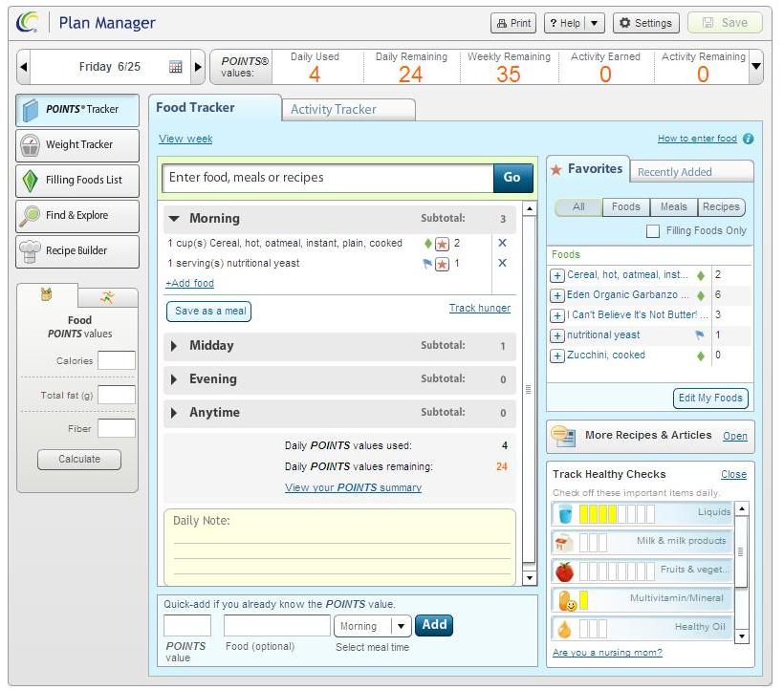Select the Food Tracker tab
The width and height of the screenshot is (784, 690).
click(215, 107)
